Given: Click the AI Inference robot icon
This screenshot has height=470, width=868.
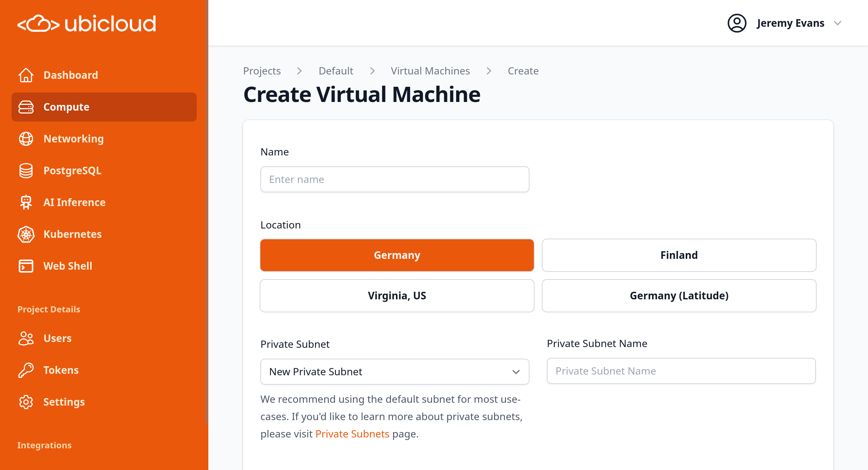Looking at the screenshot, I should pyautogui.click(x=26, y=202).
